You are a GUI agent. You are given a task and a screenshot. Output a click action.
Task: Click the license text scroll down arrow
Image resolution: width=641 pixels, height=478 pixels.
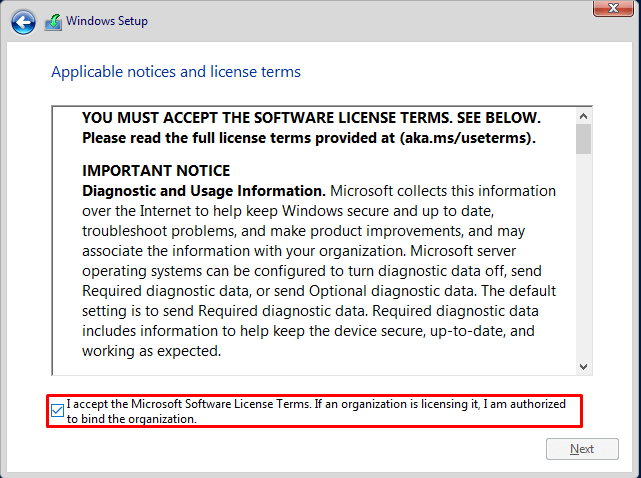pos(584,367)
